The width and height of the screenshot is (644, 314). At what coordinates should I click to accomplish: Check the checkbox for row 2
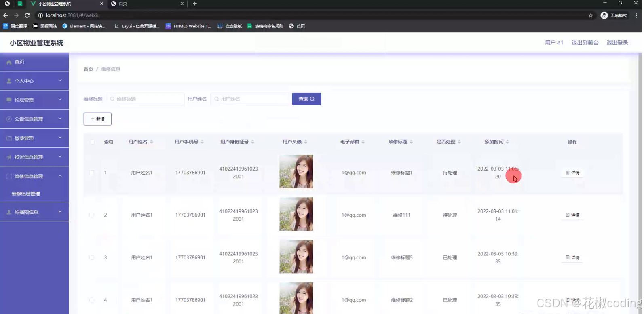point(92,215)
